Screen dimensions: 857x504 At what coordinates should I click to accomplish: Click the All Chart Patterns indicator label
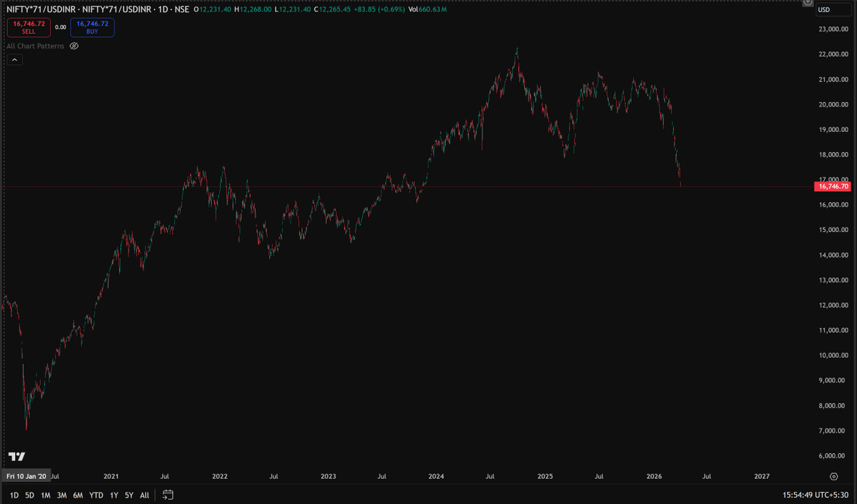coord(36,46)
